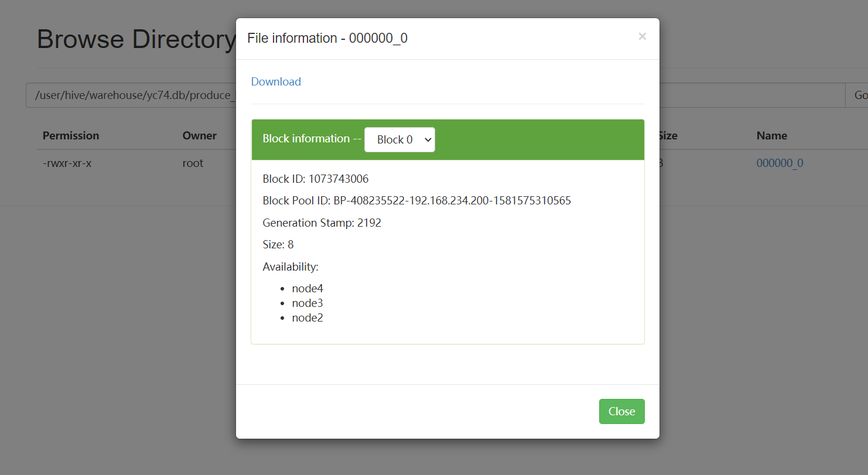This screenshot has height=475, width=868.
Task: Download the file 000000_0
Action: pos(275,81)
